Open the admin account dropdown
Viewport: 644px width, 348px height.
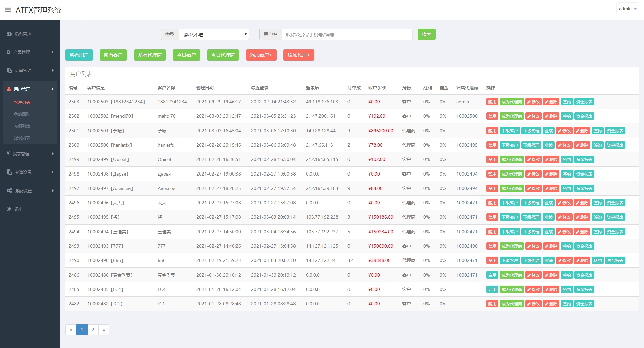[627, 9]
